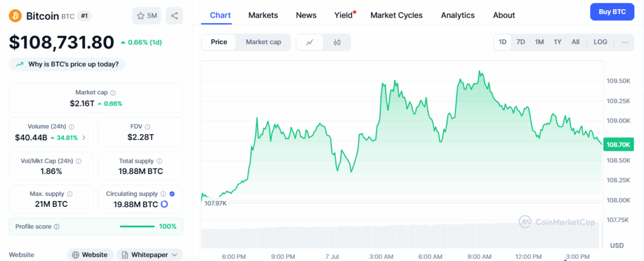Click Profile score info icon
This screenshot has height=261, width=644.
[x=57, y=227]
